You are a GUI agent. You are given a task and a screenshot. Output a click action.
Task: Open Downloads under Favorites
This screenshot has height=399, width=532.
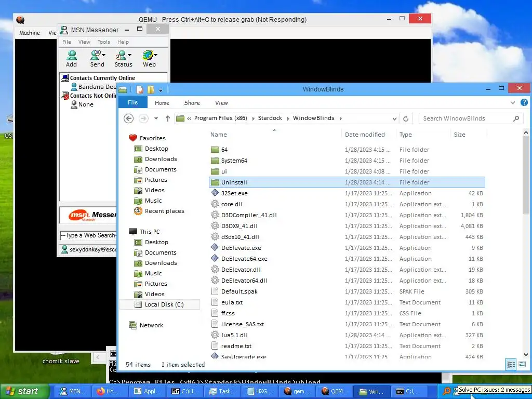pyautogui.click(x=161, y=159)
